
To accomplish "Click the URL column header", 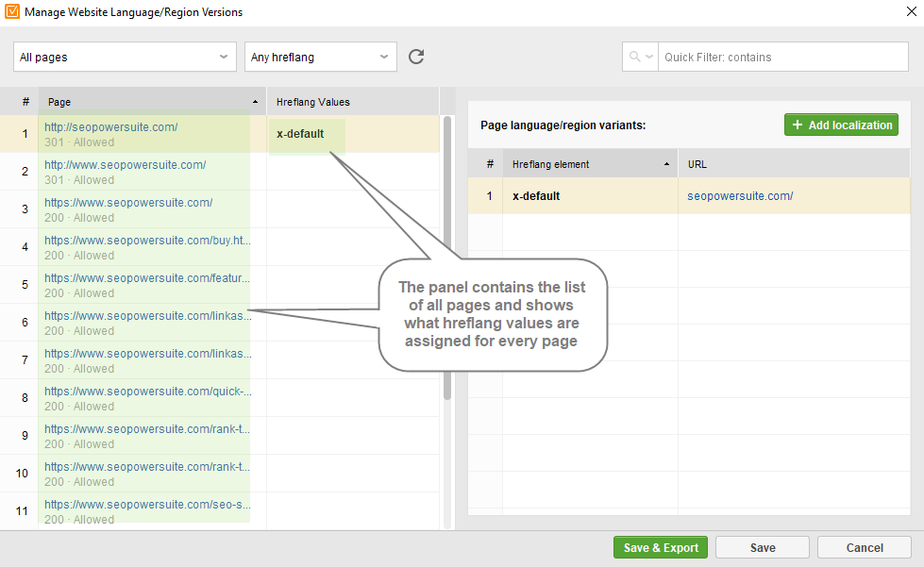I will coord(795,164).
